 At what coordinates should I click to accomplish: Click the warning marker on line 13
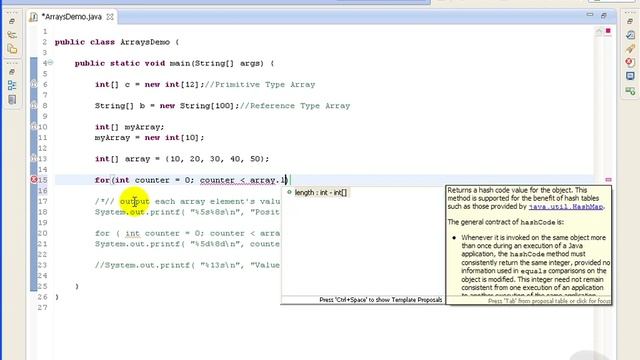(34, 158)
